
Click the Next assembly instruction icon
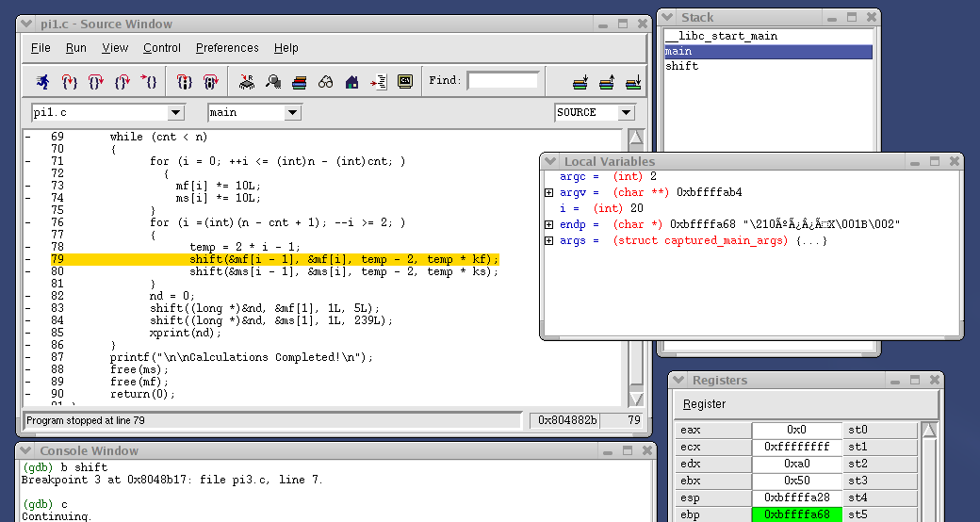(211, 81)
